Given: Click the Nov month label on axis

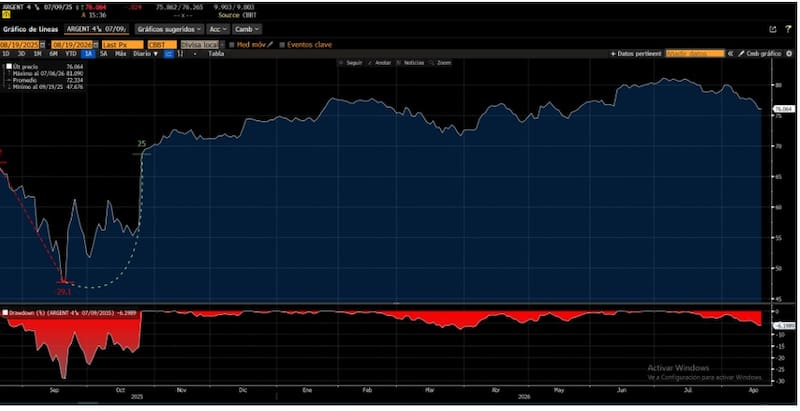Looking at the screenshot, I should pos(181,390).
